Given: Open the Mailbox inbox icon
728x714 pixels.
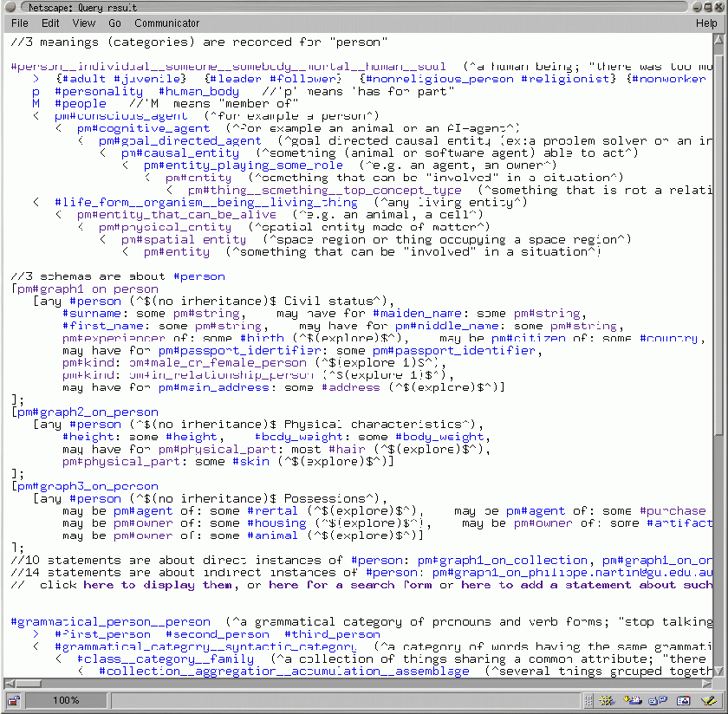Looking at the screenshot, I should [634, 700].
